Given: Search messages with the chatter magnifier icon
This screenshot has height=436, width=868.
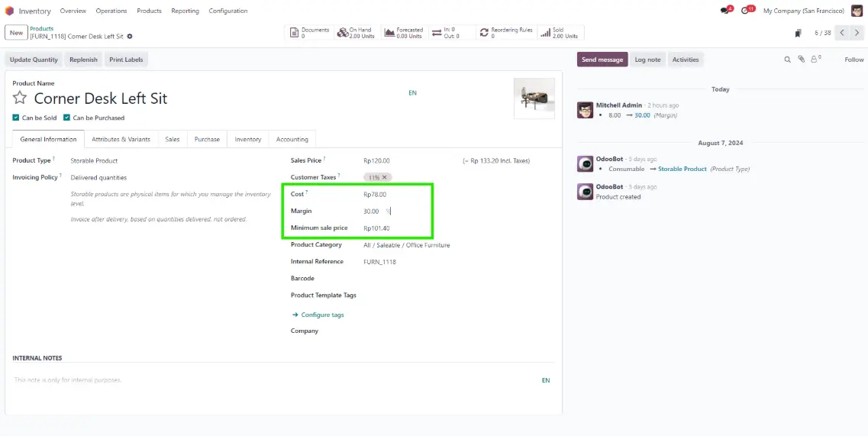Looking at the screenshot, I should [788, 60].
